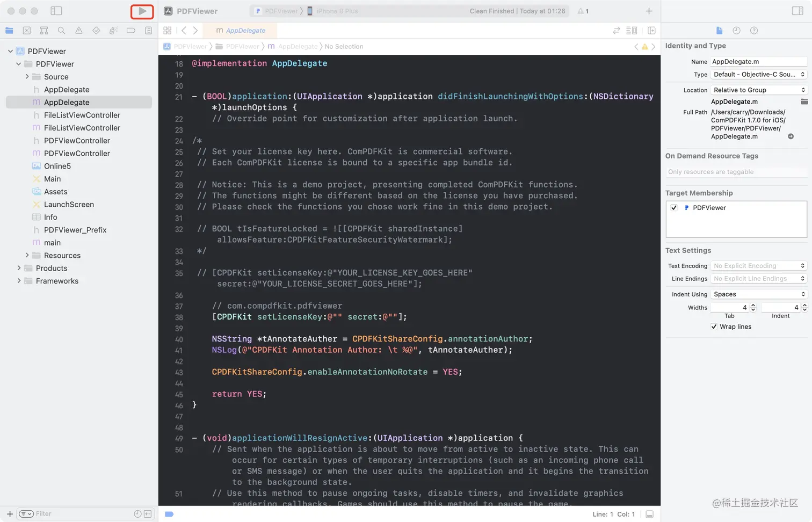812x522 pixels.
Task: Show the Debug navigator
Action: 113,31
